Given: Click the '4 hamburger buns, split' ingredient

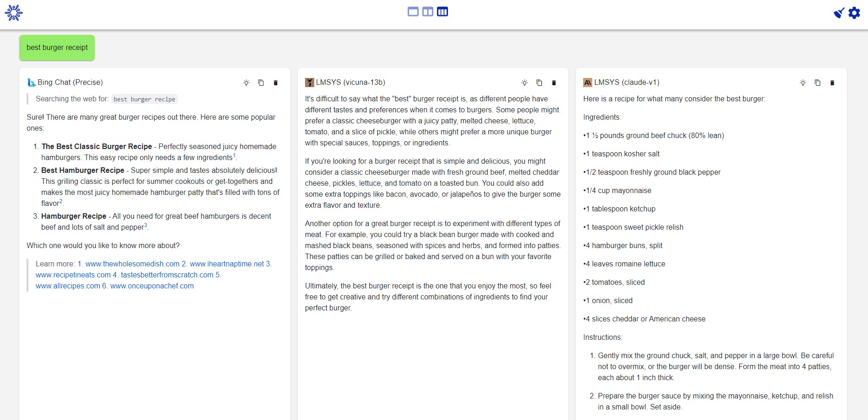Looking at the screenshot, I should (623, 245).
